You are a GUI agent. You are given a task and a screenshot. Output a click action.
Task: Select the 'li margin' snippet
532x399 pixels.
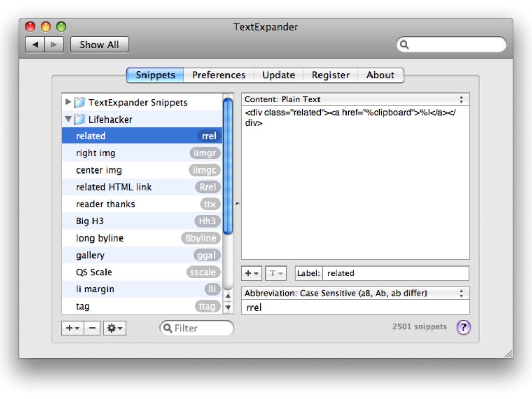[x=142, y=289]
